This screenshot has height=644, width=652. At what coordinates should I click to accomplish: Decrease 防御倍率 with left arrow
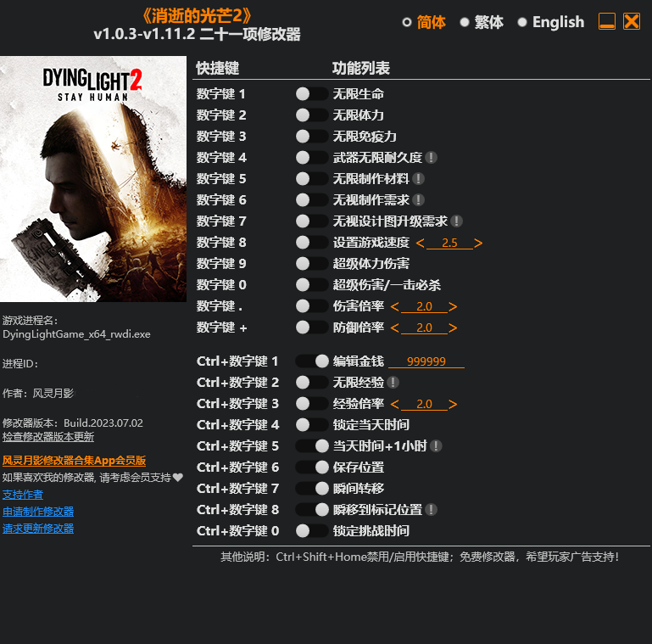pos(394,328)
